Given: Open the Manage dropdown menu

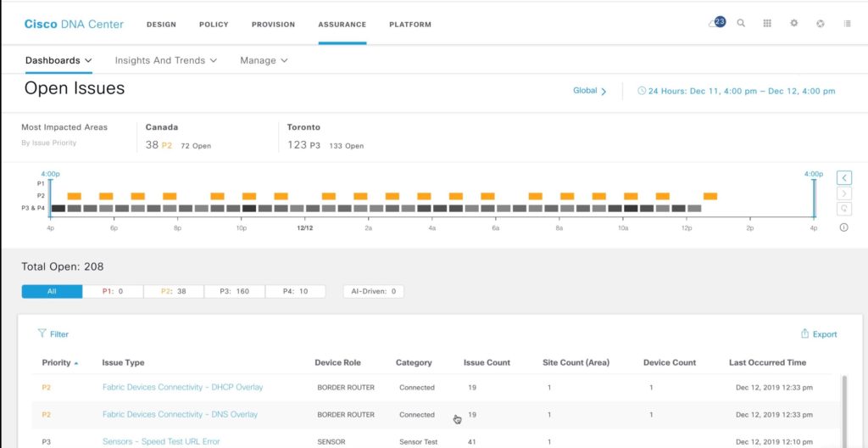Looking at the screenshot, I should tap(264, 60).
